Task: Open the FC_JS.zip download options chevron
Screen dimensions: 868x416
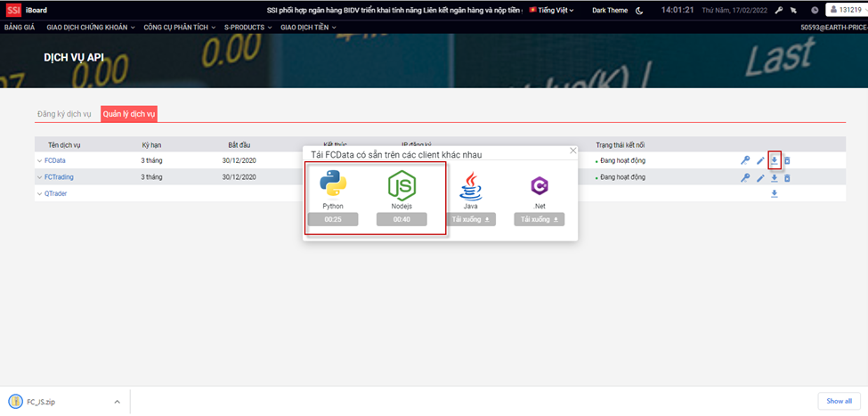Action: click(117, 402)
